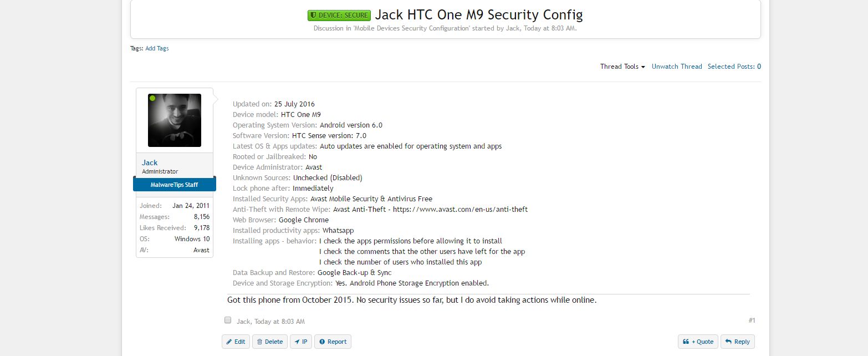This screenshot has height=356, width=868.
Task: Reply to Jack's post
Action: click(x=737, y=342)
